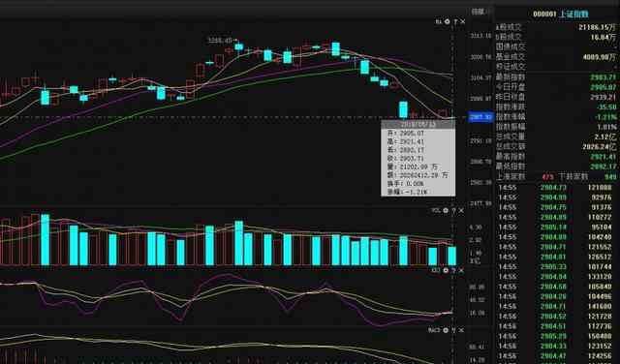Open settings gear of the K-line panel
Image resolution: width=620 pixels, height=364 pixels.
point(448,21)
